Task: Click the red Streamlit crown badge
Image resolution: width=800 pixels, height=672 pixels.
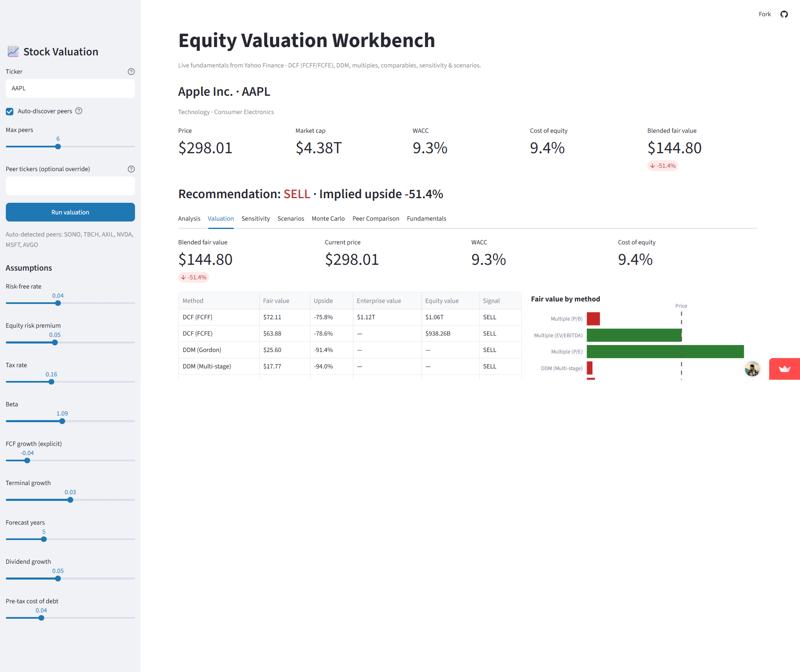Action: pyautogui.click(x=784, y=369)
